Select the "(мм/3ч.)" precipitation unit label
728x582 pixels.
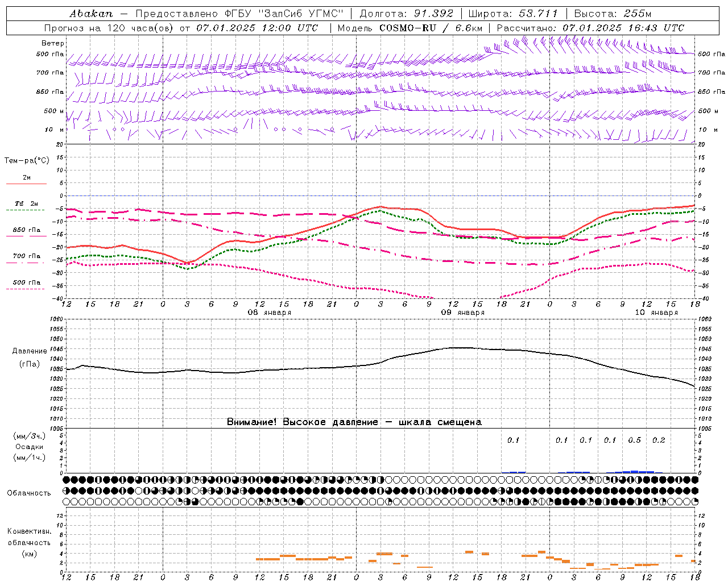pos(29,436)
